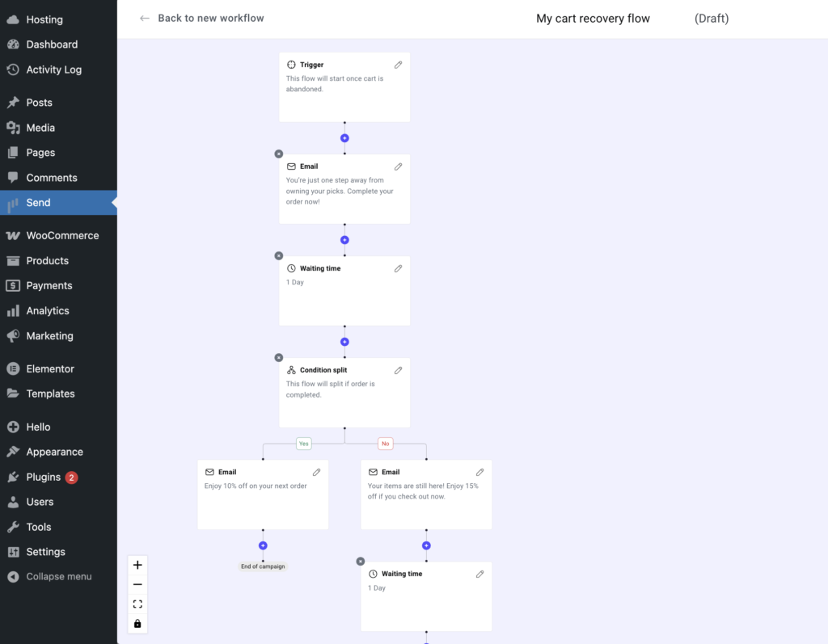Edit the 15% off Email step
Screen dimensions: 828x644
pyautogui.click(x=479, y=472)
